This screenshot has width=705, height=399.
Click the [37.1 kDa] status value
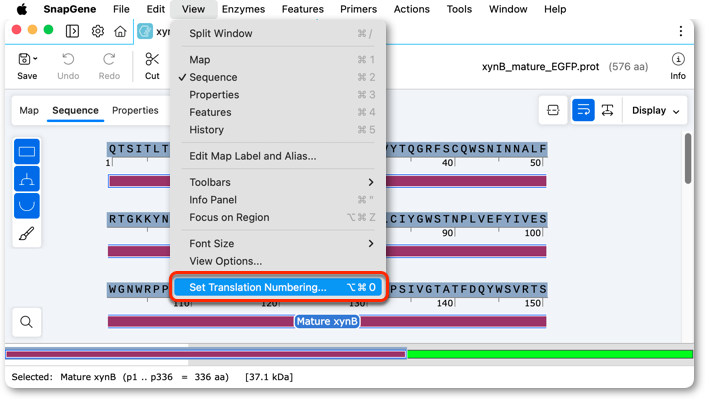point(269,377)
